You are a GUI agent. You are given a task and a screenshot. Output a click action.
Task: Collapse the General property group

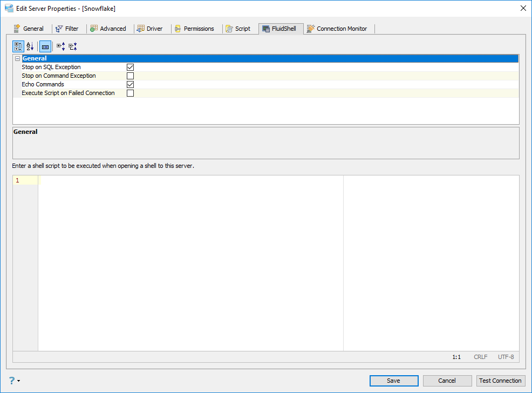tap(18, 58)
